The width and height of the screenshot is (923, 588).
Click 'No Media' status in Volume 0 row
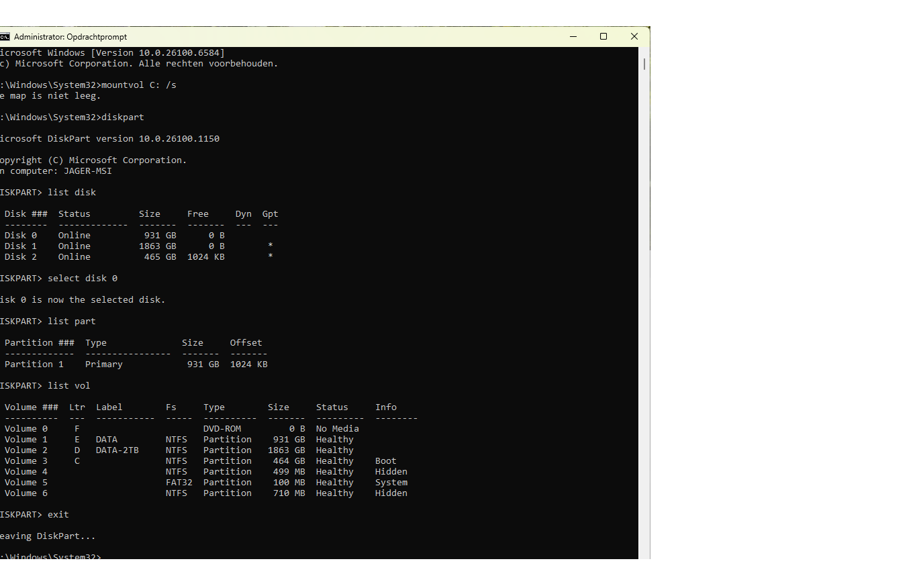(x=338, y=429)
